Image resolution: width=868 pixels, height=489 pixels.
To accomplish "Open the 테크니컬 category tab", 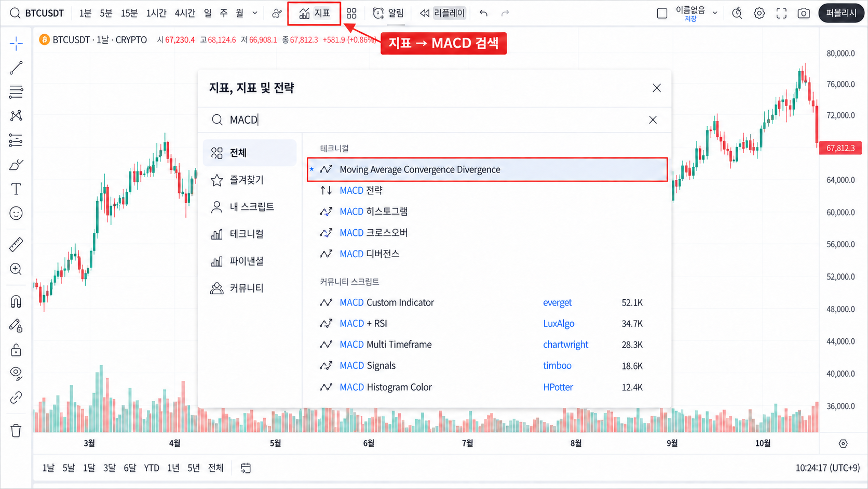I will (250, 234).
